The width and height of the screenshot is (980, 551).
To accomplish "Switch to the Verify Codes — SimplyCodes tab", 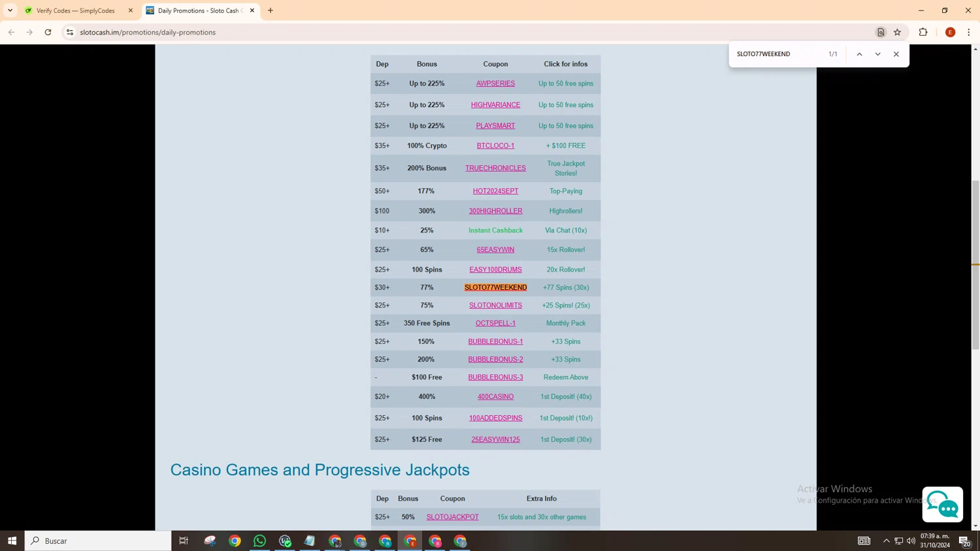I will 78,10.
